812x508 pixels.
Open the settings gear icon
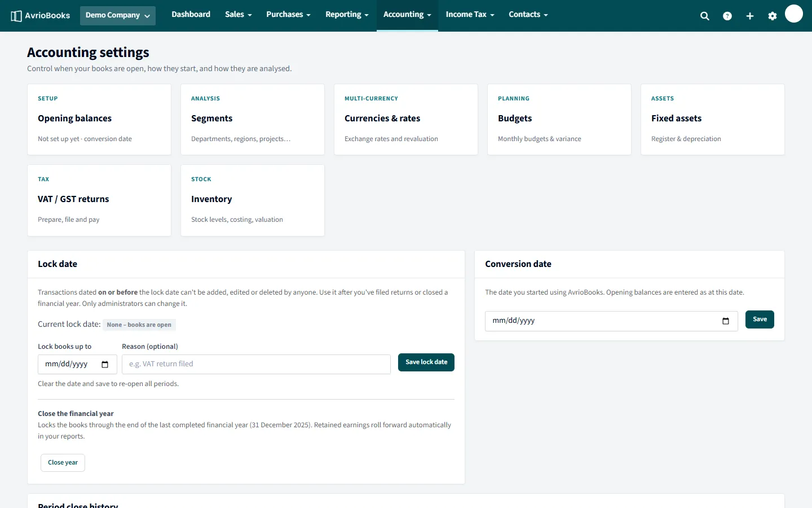coord(773,16)
